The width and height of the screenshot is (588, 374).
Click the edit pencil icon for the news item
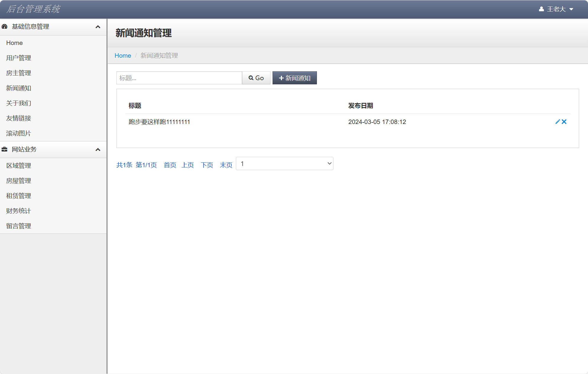pyautogui.click(x=557, y=122)
